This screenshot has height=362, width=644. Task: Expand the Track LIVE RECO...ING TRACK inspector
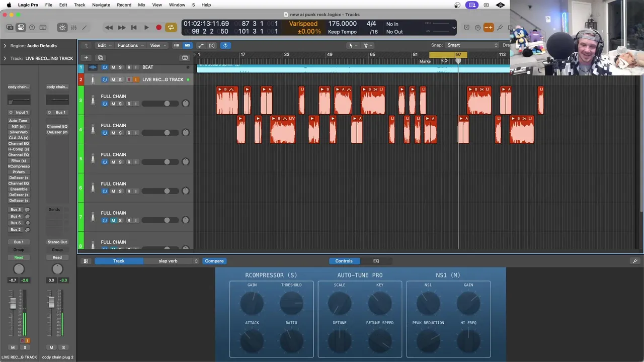click(5, 58)
